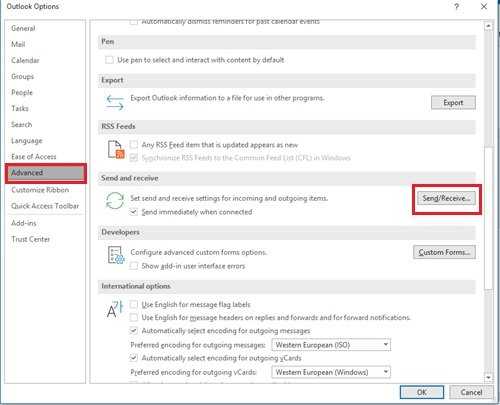Screen dimensions: 500x405
Task: Toggle Automatically select encoding for outgoing vCards
Action: [x=134, y=358]
